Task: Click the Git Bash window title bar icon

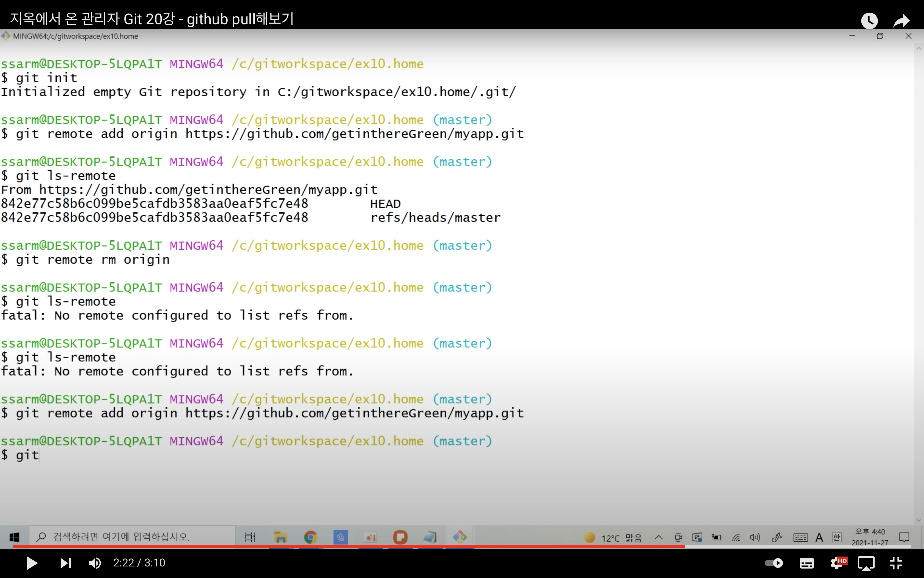Action: coord(6,36)
